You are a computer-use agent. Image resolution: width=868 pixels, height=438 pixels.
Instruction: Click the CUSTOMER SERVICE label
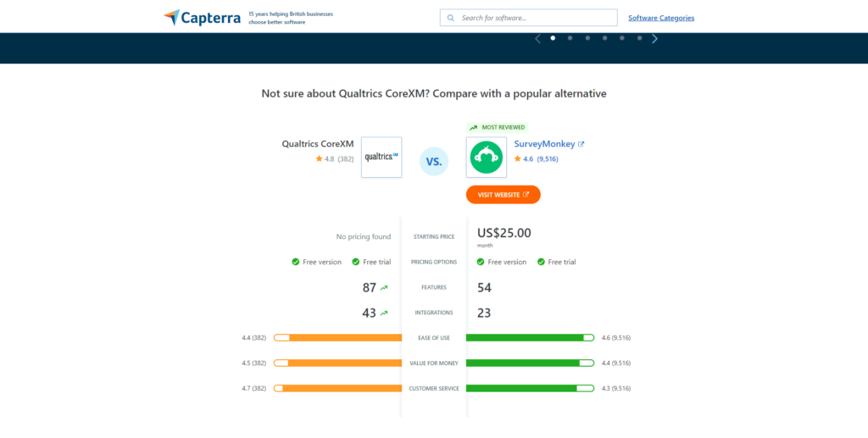(434, 388)
